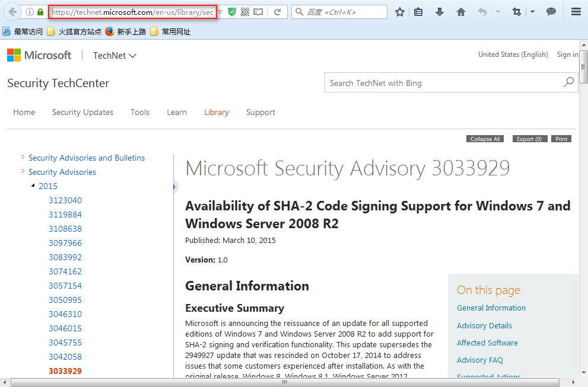
Task: Collapse the 2015 tree node arrow
Action: [x=33, y=185]
